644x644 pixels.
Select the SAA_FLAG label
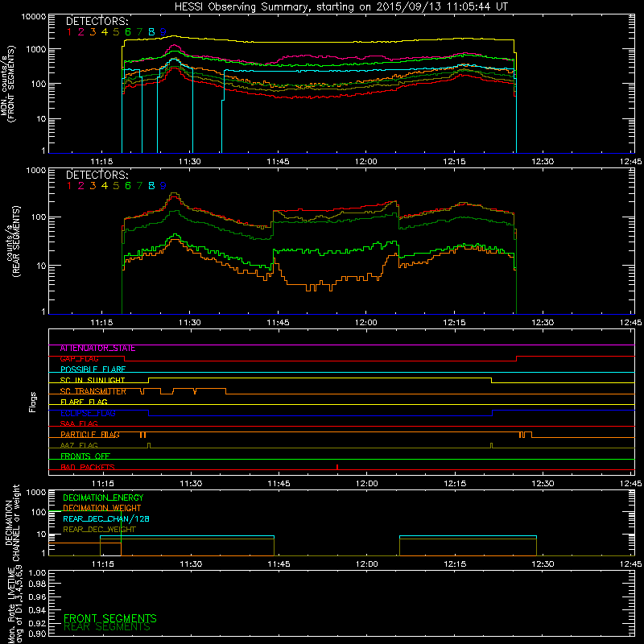(79, 424)
